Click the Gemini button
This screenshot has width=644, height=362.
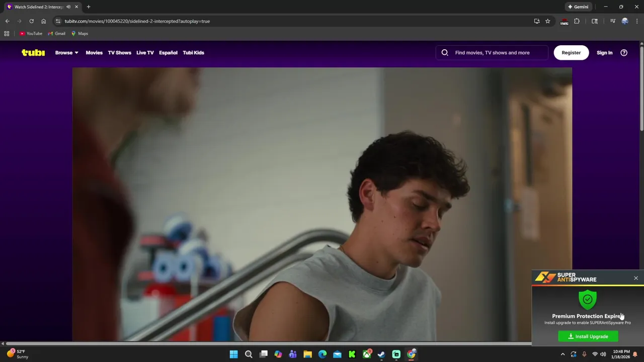pos(578,7)
